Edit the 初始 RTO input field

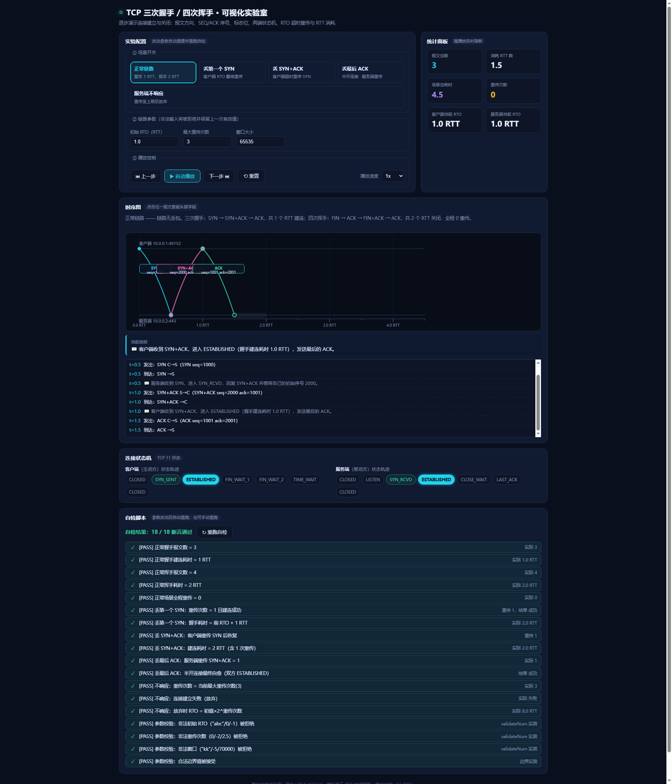pyautogui.click(x=155, y=141)
